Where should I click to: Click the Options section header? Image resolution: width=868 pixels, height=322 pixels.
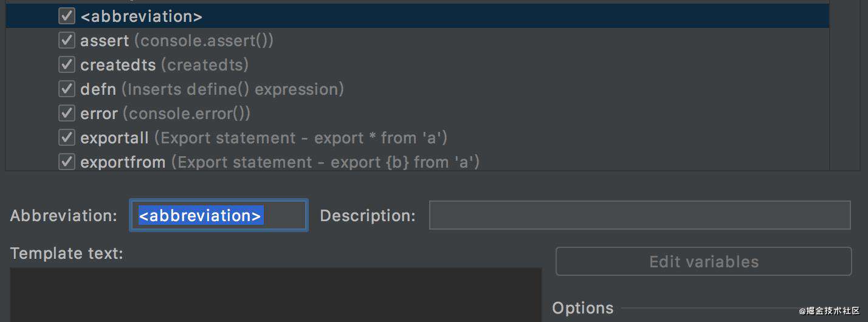click(583, 308)
